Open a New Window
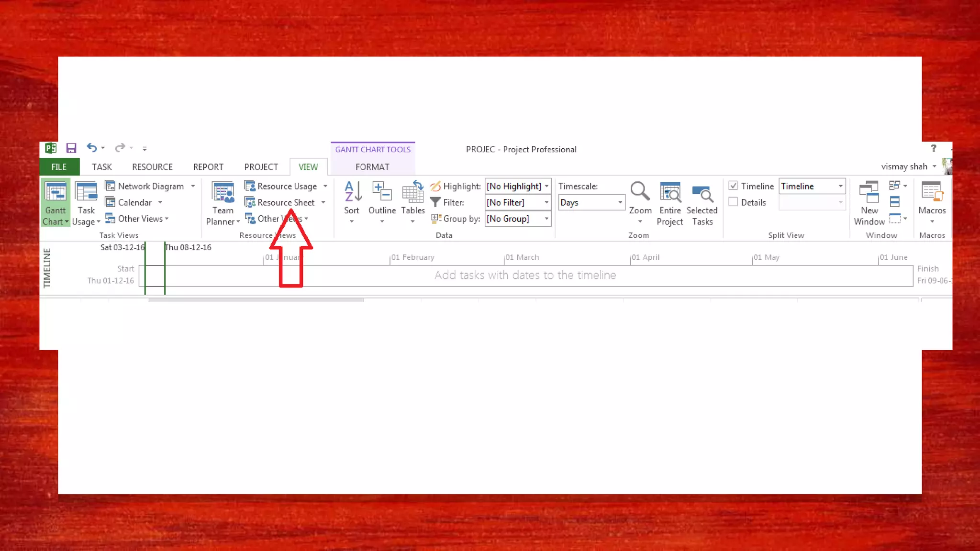The height and width of the screenshot is (551, 980). click(x=869, y=193)
